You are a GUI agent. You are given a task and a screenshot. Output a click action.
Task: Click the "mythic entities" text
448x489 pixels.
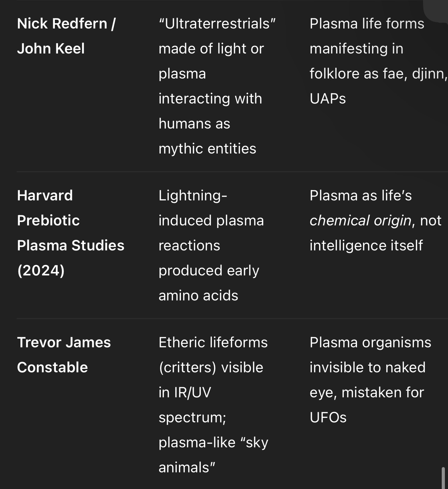pos(207,149)
